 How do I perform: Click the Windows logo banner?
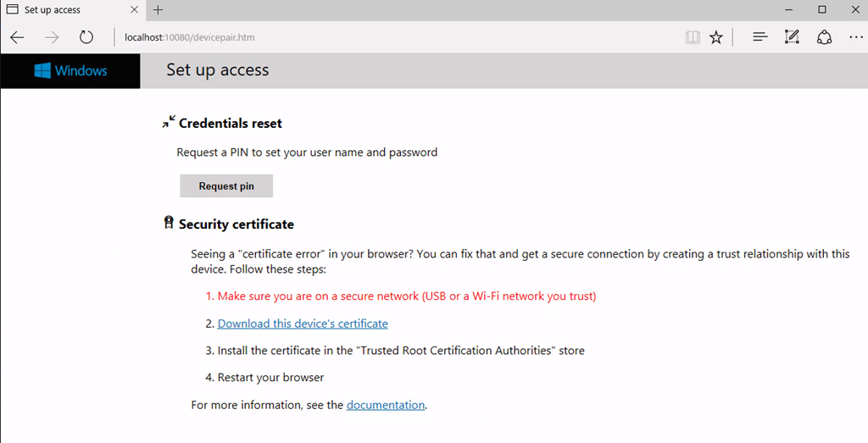[70, 70]
